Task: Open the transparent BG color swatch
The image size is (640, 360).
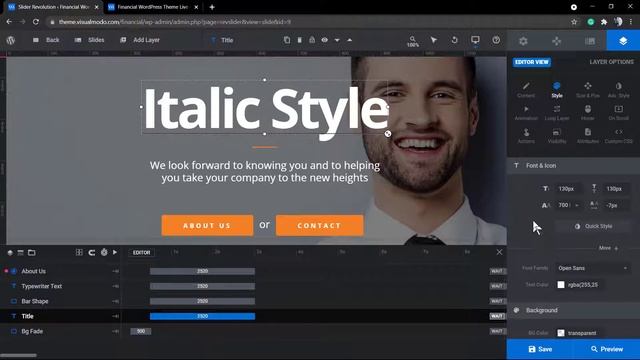Action: pyautogui.click(x=561, y=333)
